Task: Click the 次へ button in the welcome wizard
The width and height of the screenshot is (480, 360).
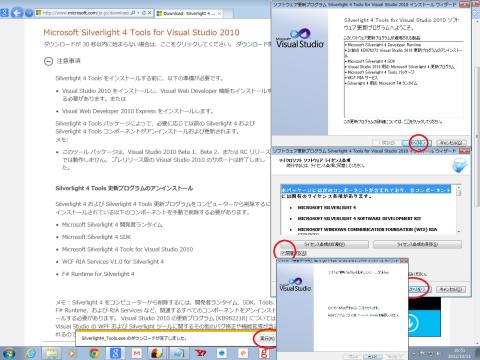Action: click(x=417, y=143)
